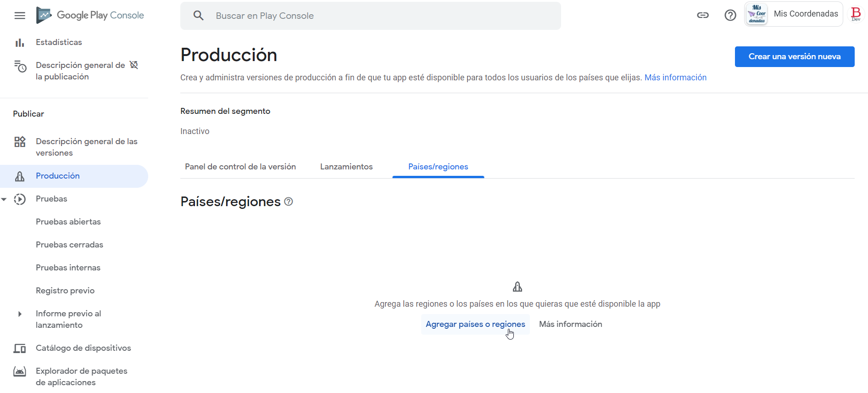Screen dimensions: 868x393
Task: Open the hamburger navigation menu
Action: pos(20,16)
